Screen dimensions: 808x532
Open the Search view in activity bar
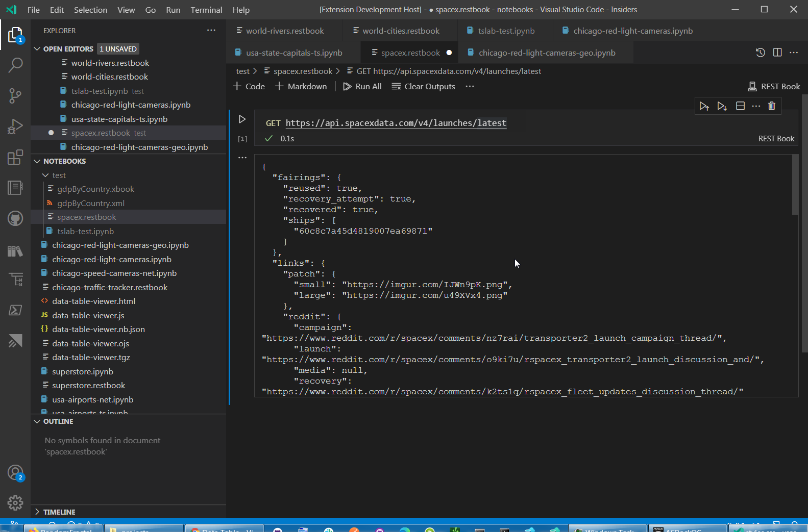15,65
